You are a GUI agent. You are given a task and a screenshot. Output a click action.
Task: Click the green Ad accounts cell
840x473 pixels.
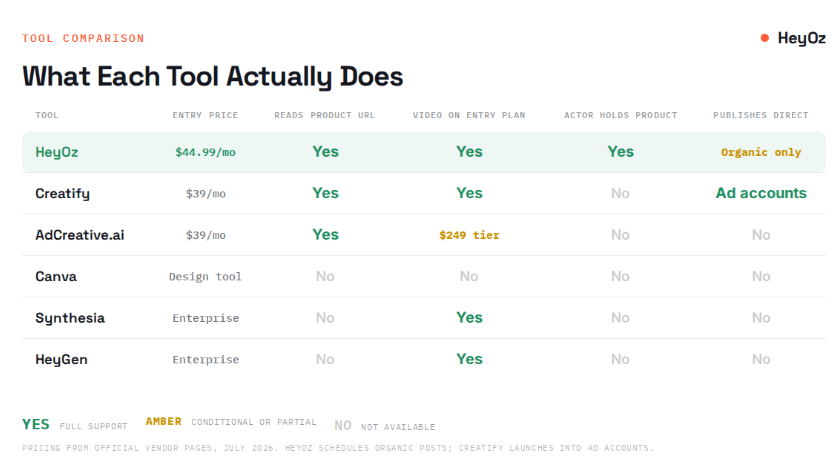(x=761, y=193)
